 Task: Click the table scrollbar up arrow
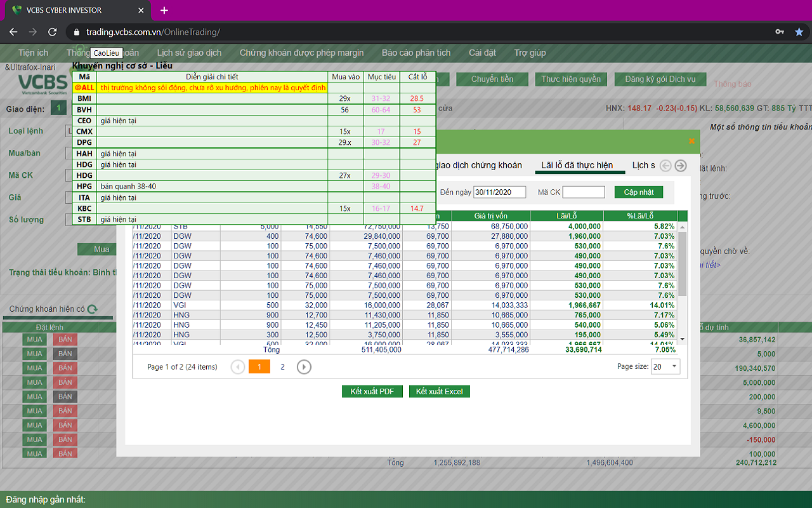click(683, 227)
